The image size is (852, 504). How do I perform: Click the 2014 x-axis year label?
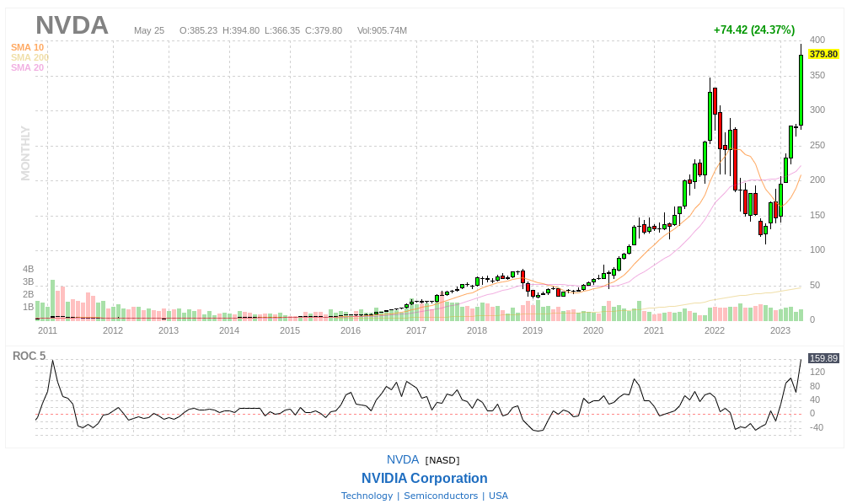228,330
